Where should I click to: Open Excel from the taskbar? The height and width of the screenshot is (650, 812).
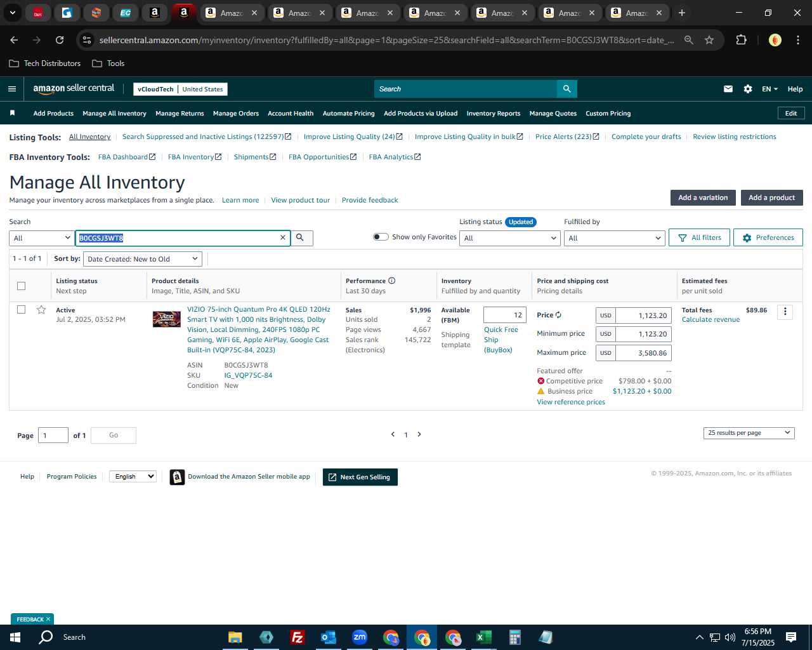click(483, 637)
